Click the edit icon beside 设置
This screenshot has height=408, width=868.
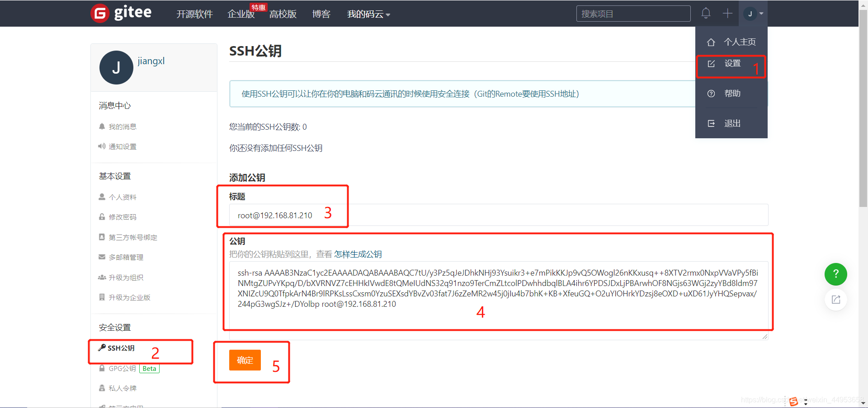pos(711,64)
